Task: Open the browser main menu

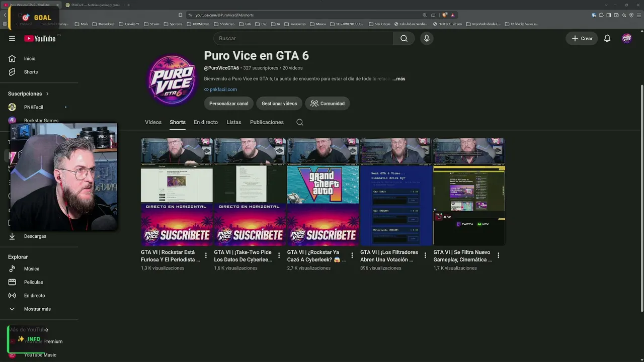Action: 638,15
